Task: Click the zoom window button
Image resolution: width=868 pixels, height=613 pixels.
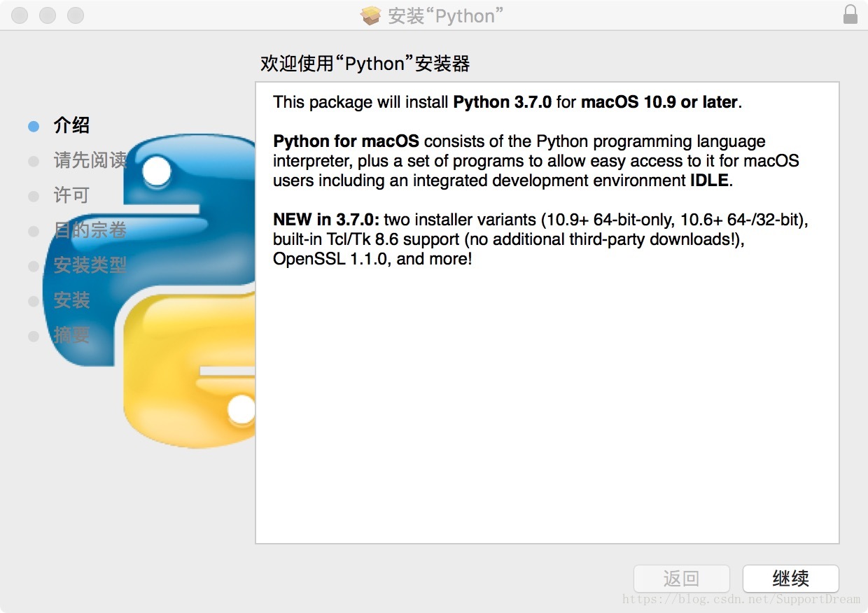Action: click(75, 15)
